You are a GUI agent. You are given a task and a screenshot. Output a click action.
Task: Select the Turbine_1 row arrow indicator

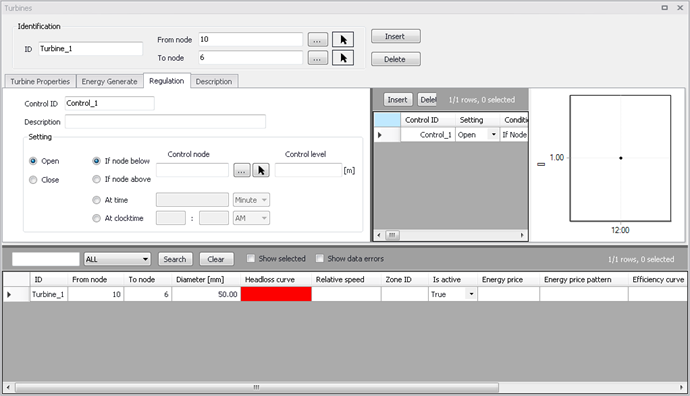point(9,294)
